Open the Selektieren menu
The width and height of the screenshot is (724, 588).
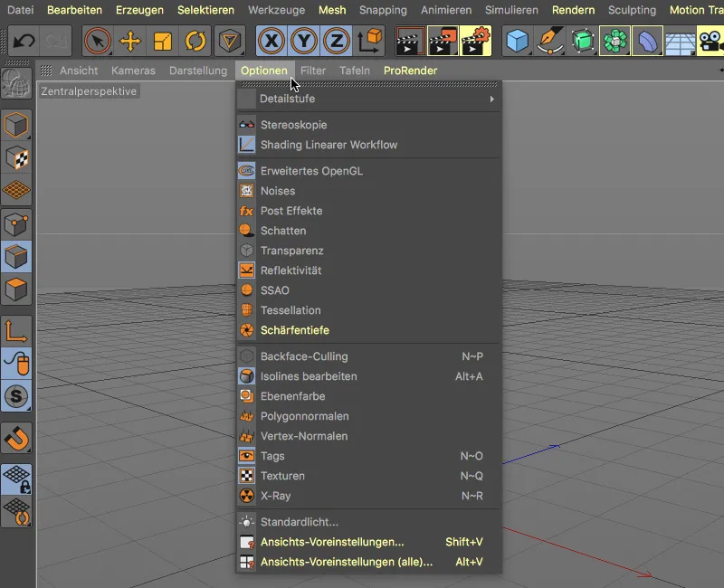[x=205, y=10]
